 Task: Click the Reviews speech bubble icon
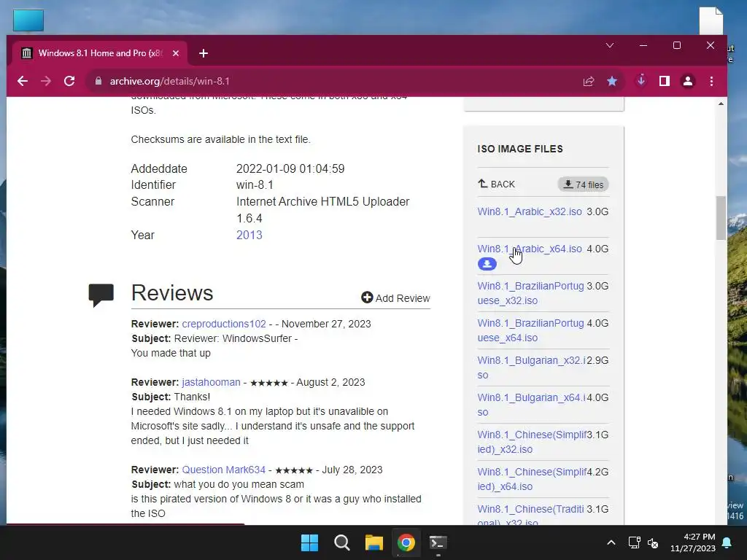pos(101,295)
